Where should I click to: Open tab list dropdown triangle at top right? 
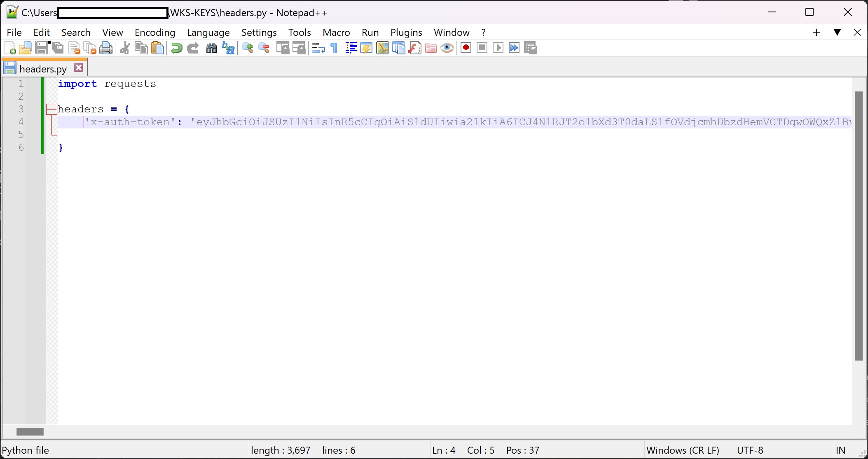pyautogui.click(x=837, y=32)
